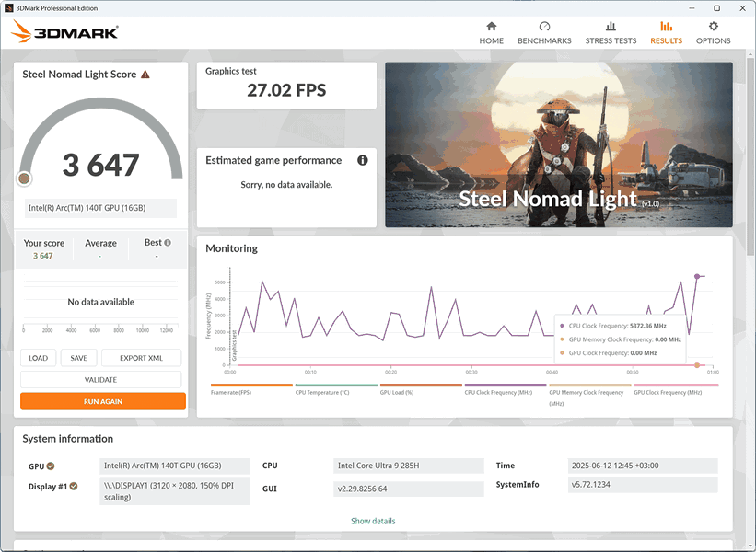This screenshot has height=552, width=756.
Task: Click the Steel Nomad Light Score heading
Action: (79, 75)
